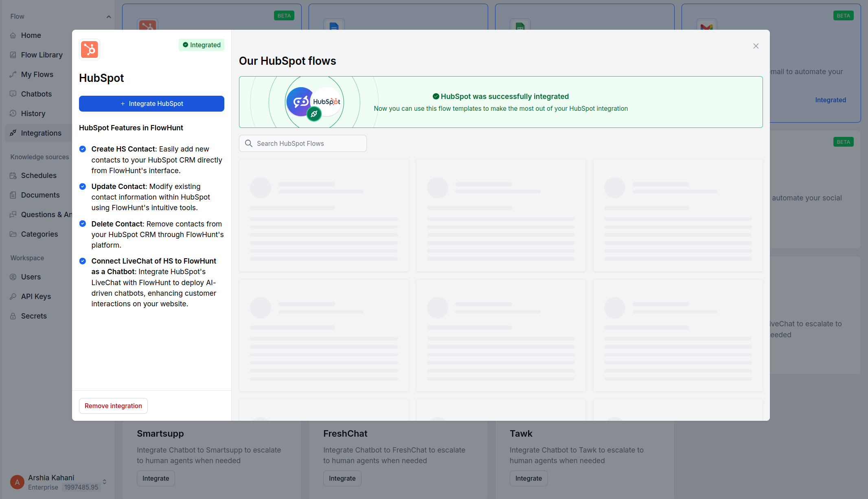The height and width of the screenshot is (499, 868).
Task: Select the Flow Library icon
Action: click(x=13, y=55)
